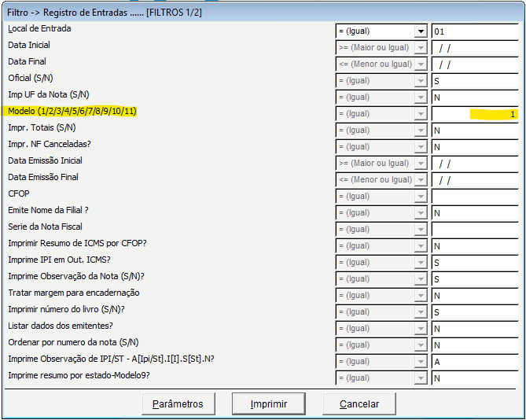
Task: Focus the Data Inicial date field
Action: click(475, 48)
